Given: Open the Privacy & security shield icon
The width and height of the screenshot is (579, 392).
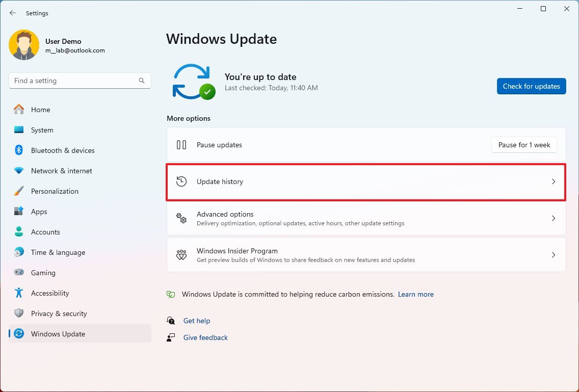Looking at the screenshot, I should [x=19, y=313].
